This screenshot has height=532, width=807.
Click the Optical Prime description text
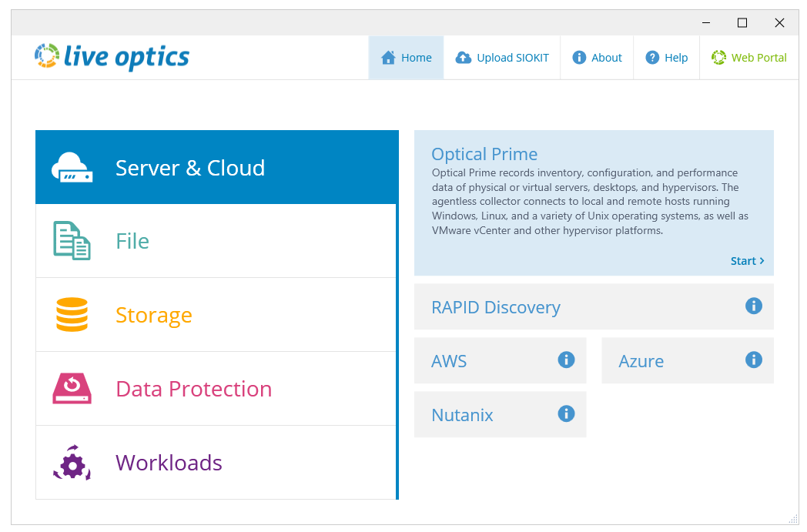click(x=590, y=201)
